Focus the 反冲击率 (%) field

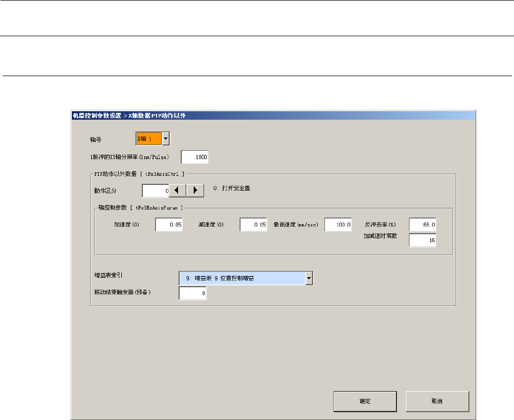423,225
